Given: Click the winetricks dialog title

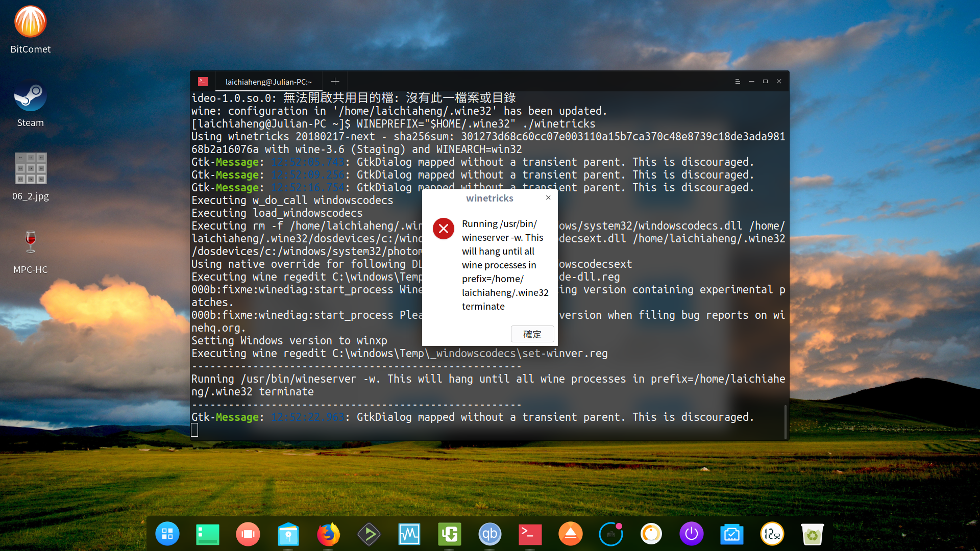Looking at the screenshot, I should (489, 198).
